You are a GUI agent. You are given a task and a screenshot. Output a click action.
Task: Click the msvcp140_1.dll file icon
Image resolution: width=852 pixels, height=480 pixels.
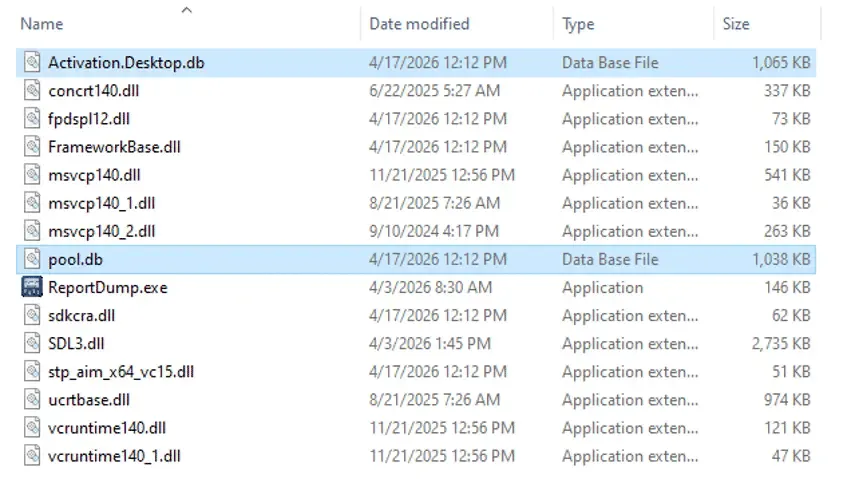point(32,203)
